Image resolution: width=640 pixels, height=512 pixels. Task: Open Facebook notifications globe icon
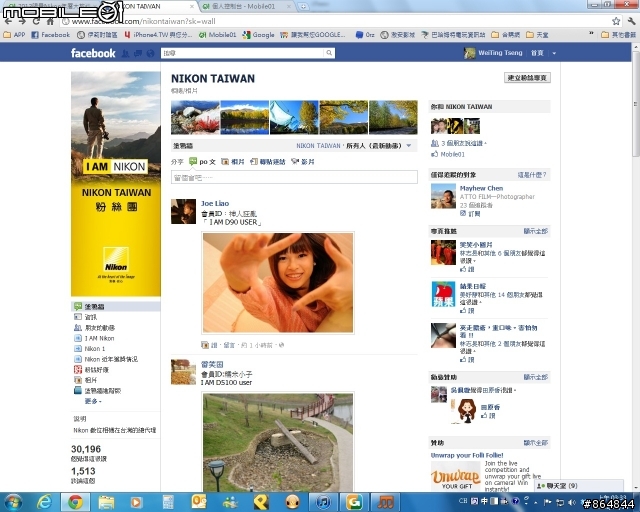point(150,53)
